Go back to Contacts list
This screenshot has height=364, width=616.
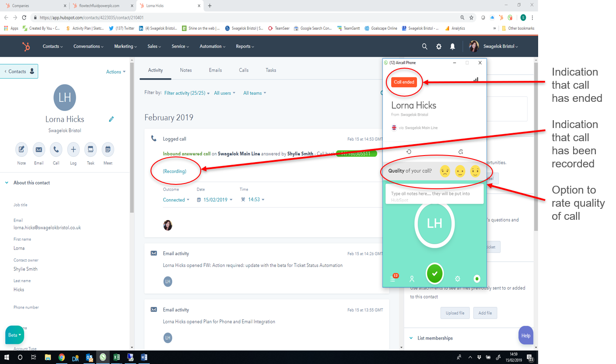(x=19, y=71)
